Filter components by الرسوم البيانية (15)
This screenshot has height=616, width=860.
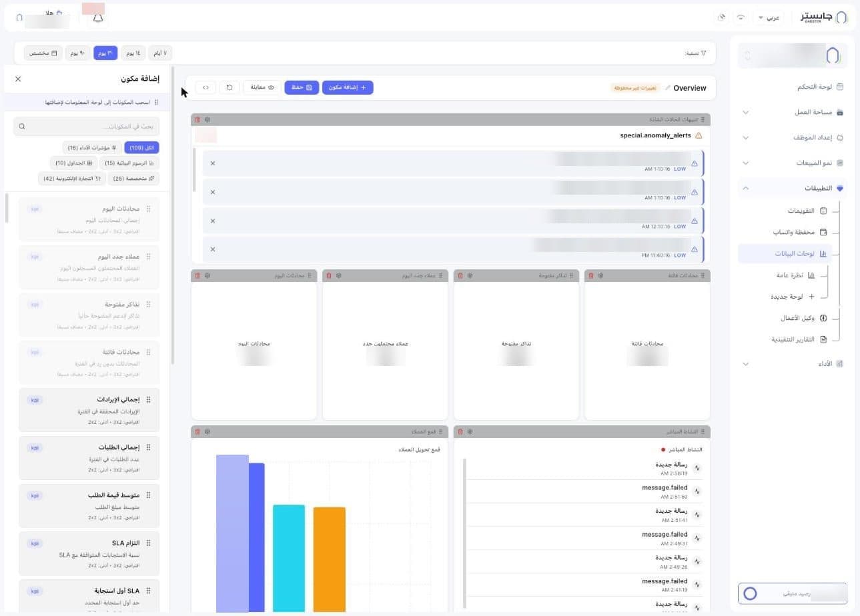tap(129, 163)
